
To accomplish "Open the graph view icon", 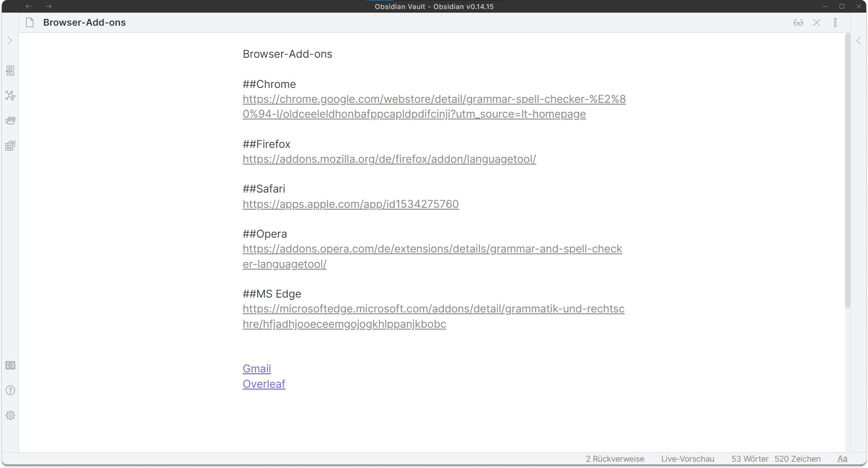I will [10, 96].
